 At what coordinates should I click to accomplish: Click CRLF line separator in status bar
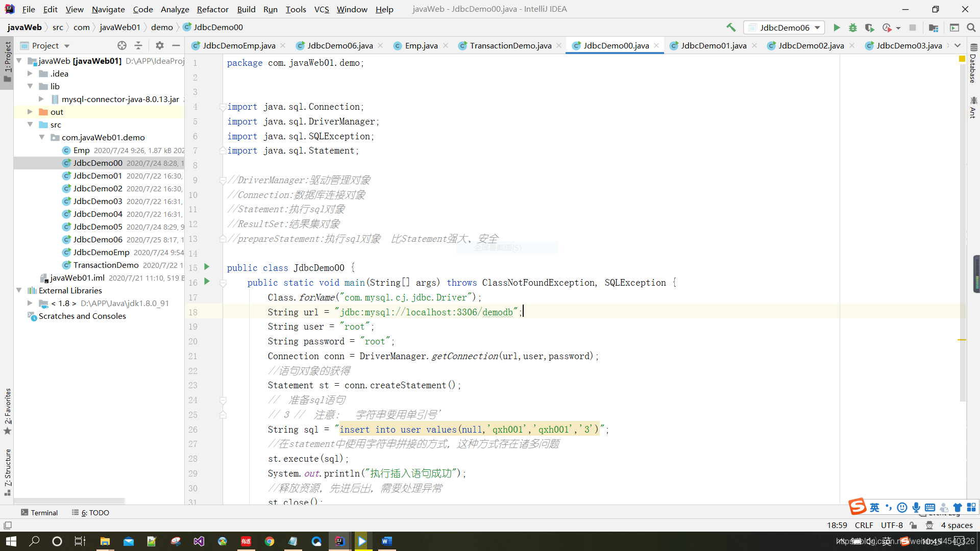[x=864, y=525]
